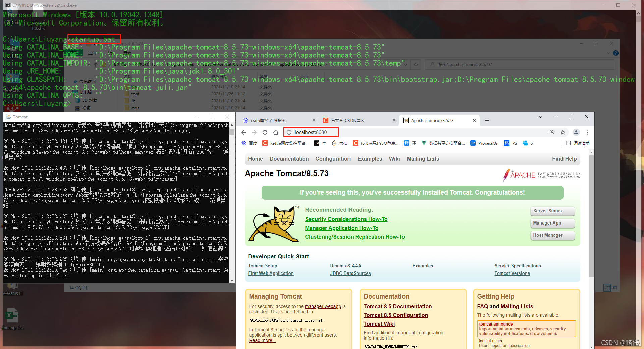Click the Manager App button

point(552,223)
